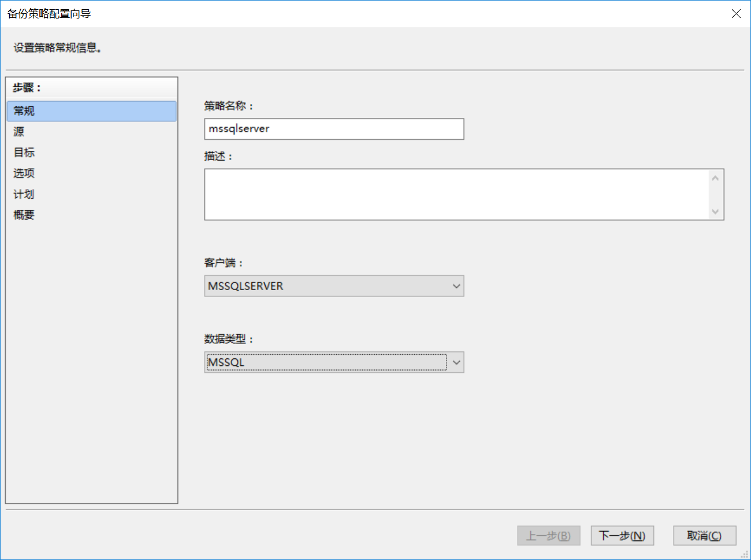This screenshot has height=560, width=751.
Task: Expand the 数据类型 dropdown showing MSSQL
Action: 334,362
